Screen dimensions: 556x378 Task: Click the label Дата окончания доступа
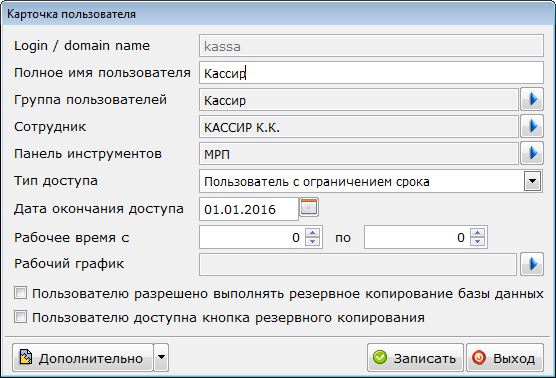point(99,209)
